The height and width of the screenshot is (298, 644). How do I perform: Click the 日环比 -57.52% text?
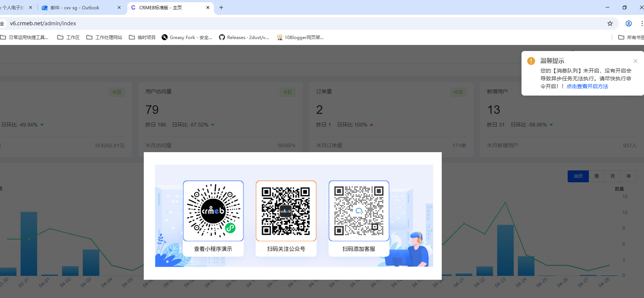point(190,125)
